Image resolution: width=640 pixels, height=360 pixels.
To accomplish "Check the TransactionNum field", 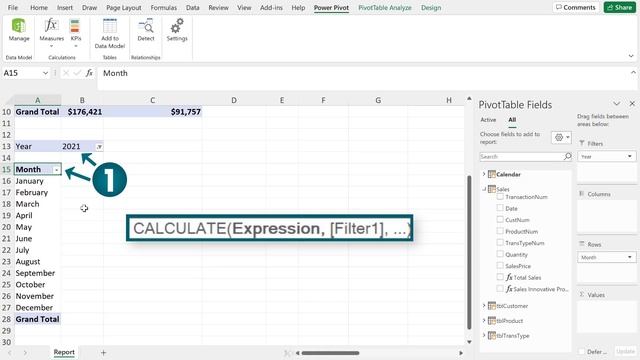I will point(500,196).
